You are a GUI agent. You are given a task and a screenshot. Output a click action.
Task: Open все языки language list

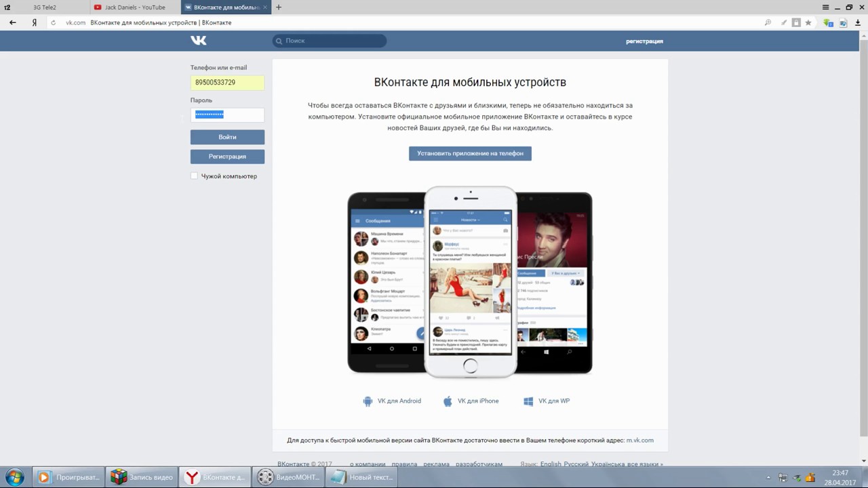[645, 464]
